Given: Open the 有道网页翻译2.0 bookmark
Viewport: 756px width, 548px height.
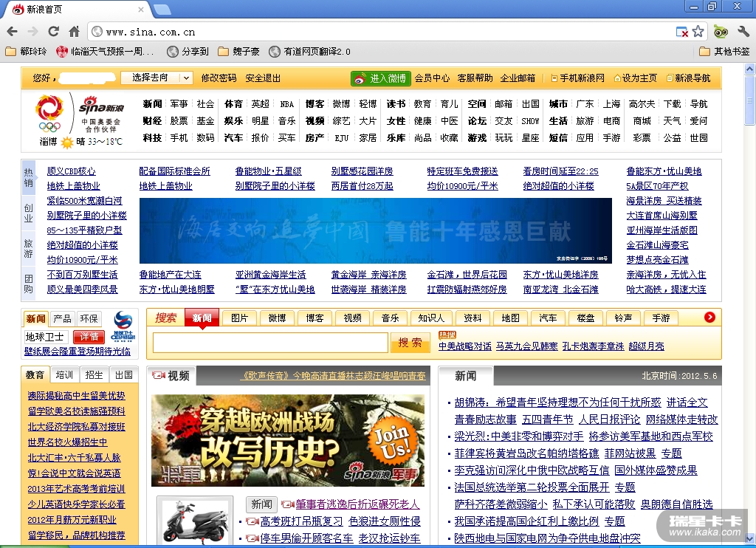Looking at the screenshot, I should (309, 51).
